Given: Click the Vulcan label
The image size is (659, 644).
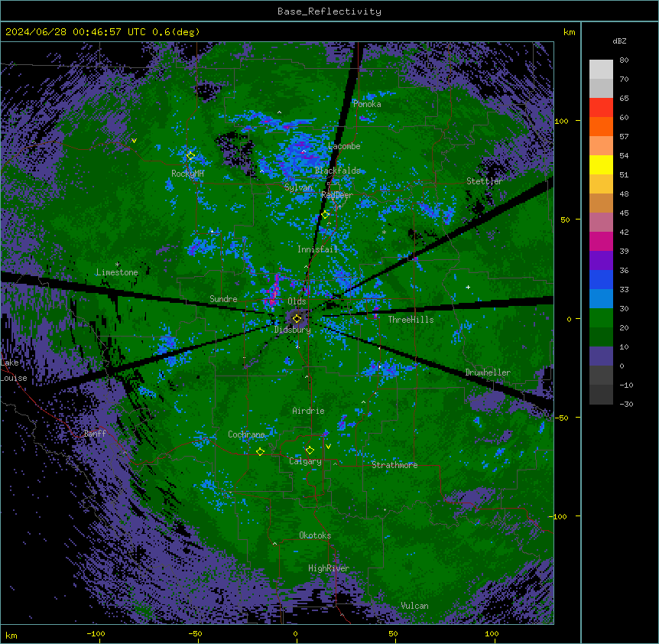Looking at the screenshot, I should (414, 606).
